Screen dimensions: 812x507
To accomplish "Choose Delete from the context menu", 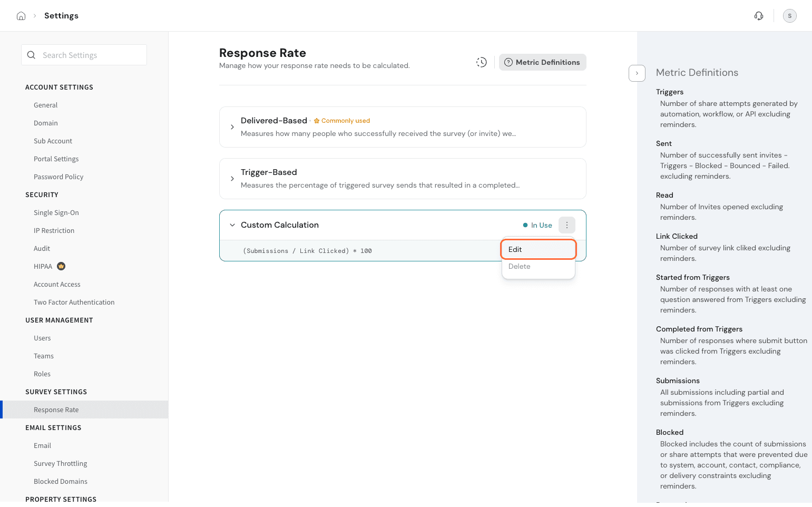I will (x=538, y=267).
